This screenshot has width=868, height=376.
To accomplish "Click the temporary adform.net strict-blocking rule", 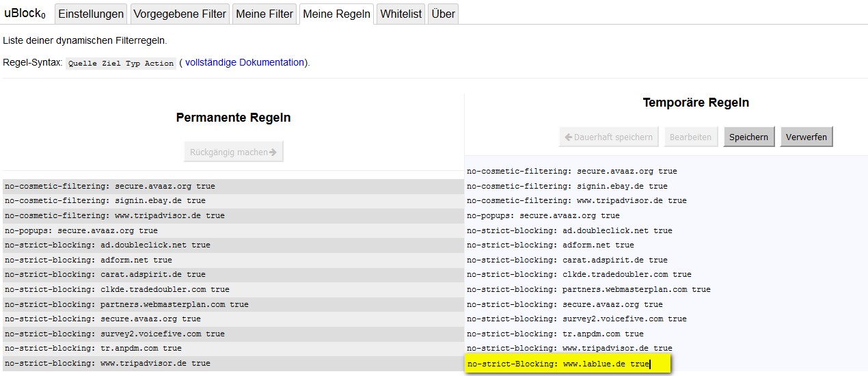I will (550, 245).
